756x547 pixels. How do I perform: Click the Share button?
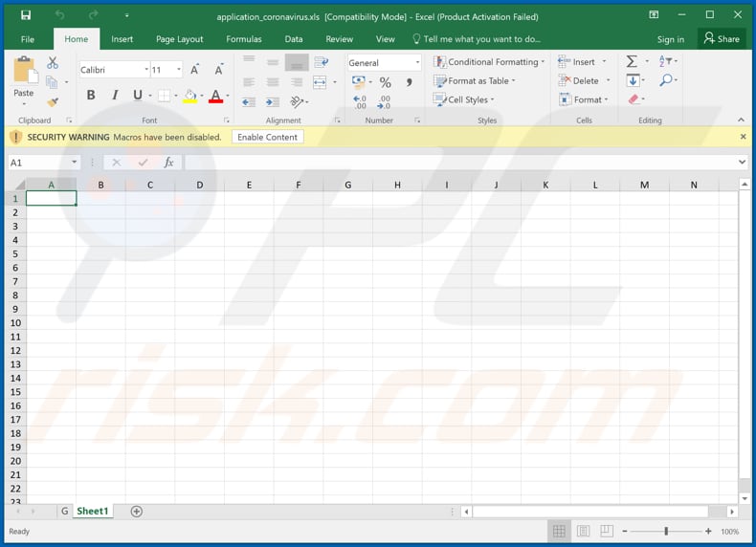pyautogui.click(x=722, y=39)
